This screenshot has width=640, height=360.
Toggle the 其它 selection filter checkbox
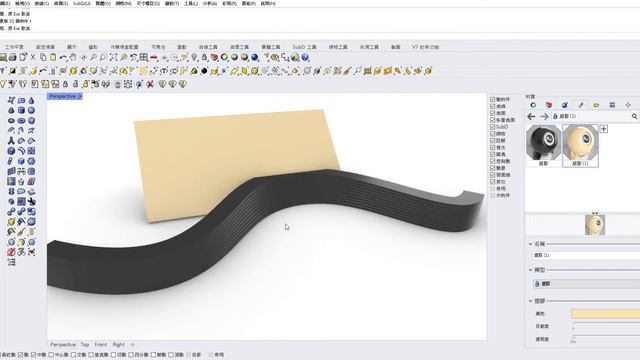point(493,182)
